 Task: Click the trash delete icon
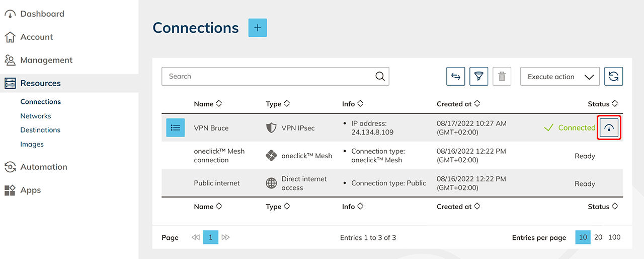point(502,77)
